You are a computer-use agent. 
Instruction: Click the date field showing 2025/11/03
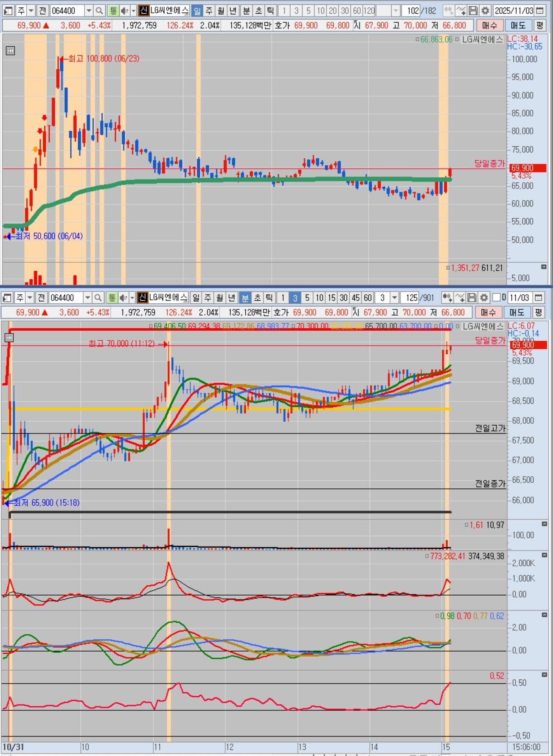(514, 11)
